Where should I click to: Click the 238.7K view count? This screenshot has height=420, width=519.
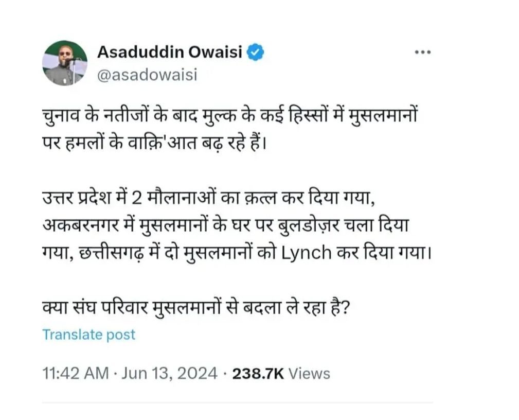258,373
